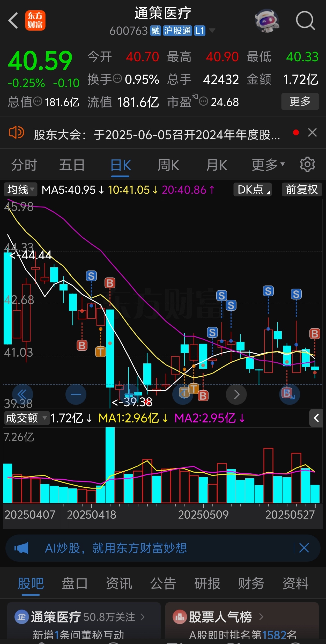Show info for 市盈 ratio
Viewport: 326px width, 644px height.
(x=204, y=101)
